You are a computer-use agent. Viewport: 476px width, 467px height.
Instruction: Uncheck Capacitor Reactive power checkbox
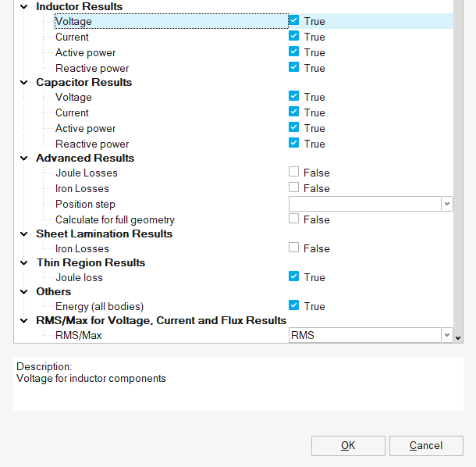point(293,144)
